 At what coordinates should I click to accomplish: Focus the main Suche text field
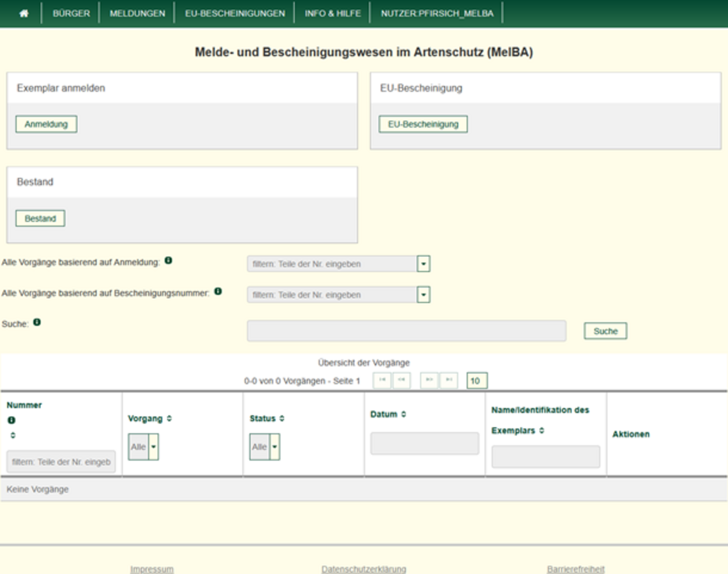tap(406, 331)
